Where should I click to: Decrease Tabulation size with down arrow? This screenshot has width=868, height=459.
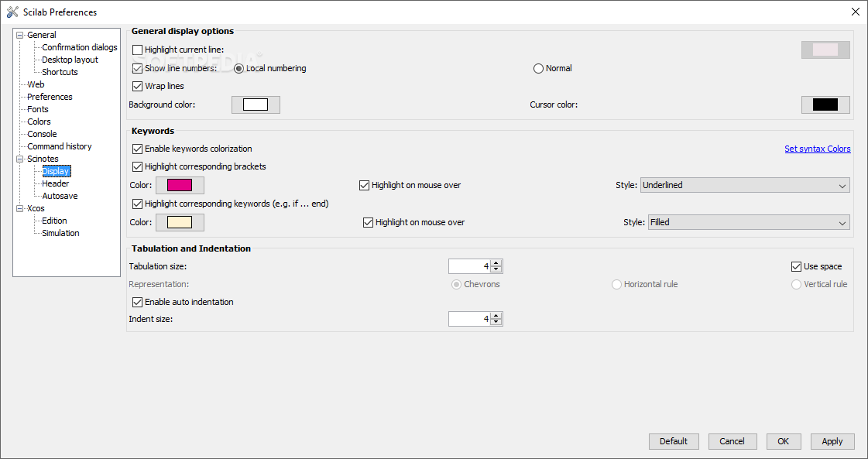tap(496, 269)
